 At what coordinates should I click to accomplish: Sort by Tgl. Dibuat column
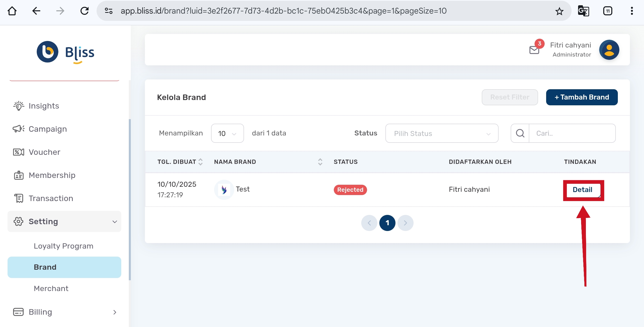200,162
